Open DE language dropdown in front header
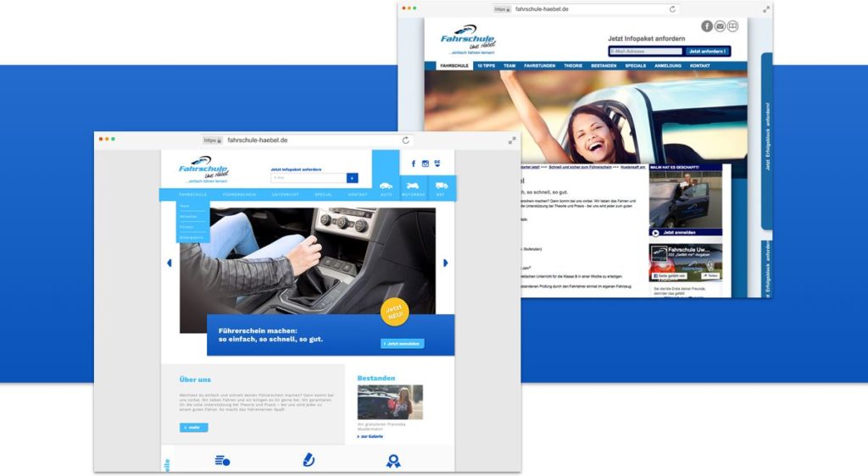This screenshot has width=868, height=476. click(x=437, y=163)
